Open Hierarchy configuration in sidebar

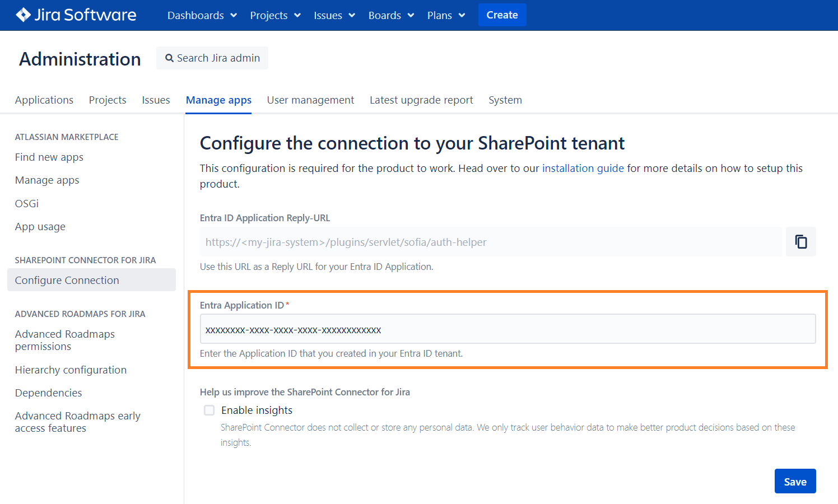click(71, 370)
